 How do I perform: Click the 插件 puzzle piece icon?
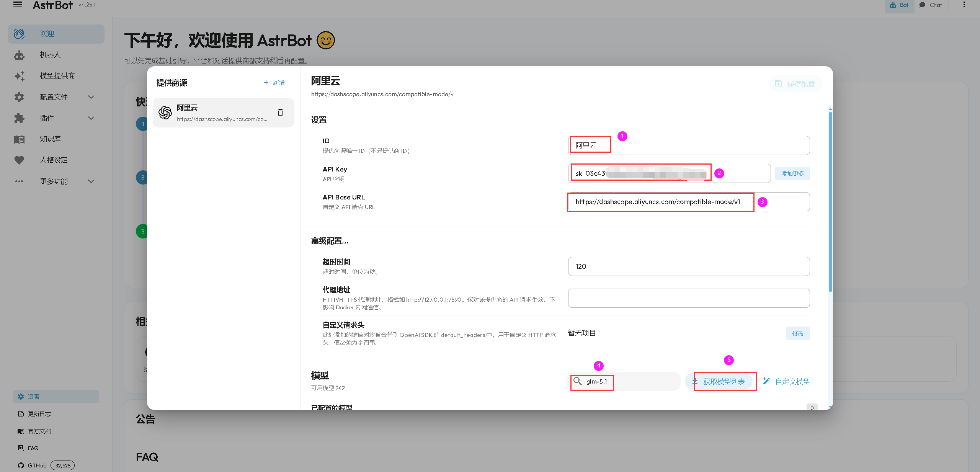[x=19, y=118]
